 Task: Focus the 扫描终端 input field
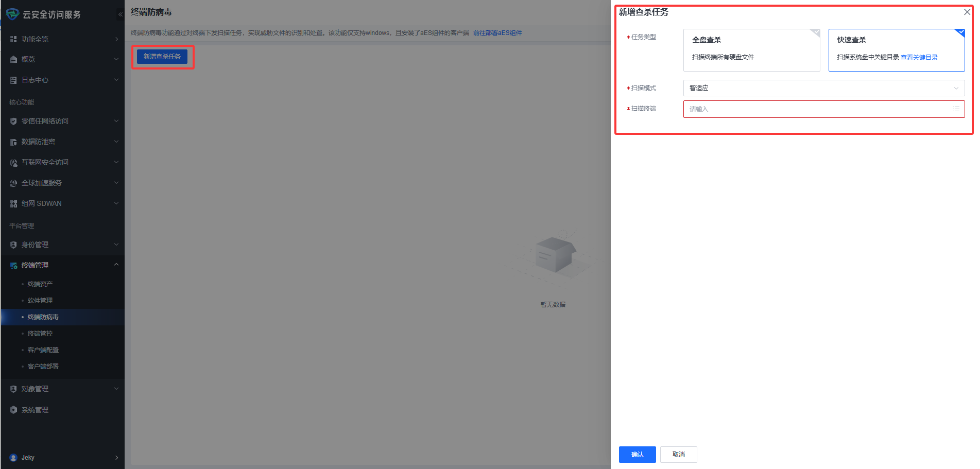pos(824,109)
